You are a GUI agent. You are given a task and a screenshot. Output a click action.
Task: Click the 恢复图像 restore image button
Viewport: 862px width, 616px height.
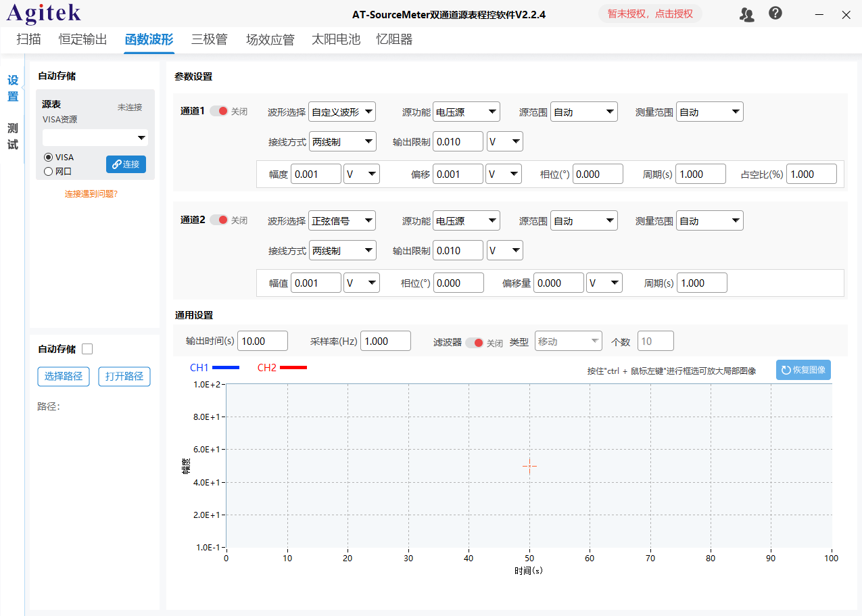click(x=804, y=370)
